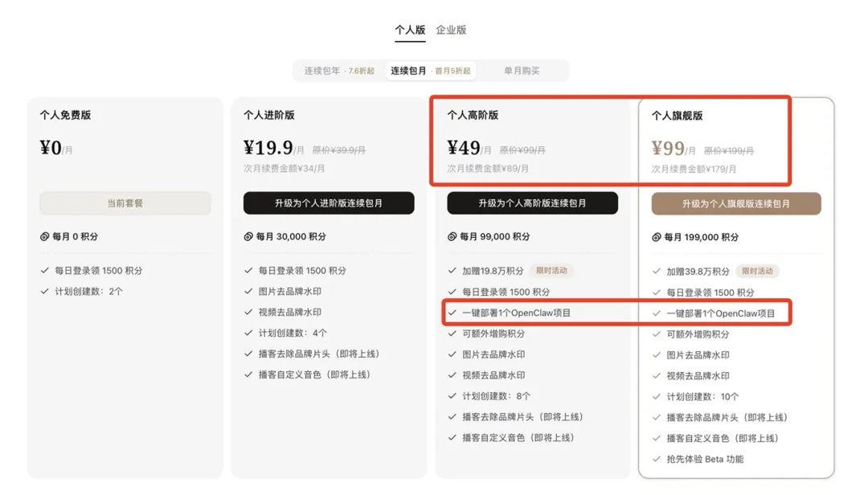Click the credits icon beside 每月 0 积分
This screenshot has height=495, width=868.
[45, 237]
